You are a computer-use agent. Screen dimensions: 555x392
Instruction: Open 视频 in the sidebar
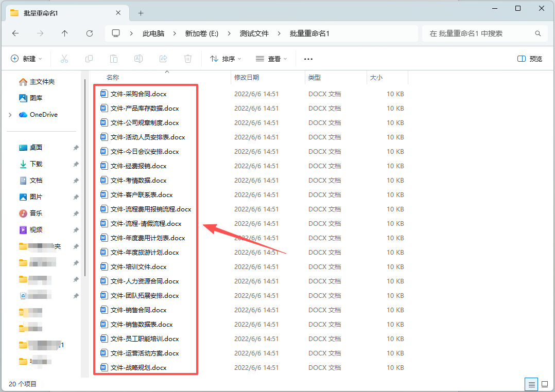[31, 229]
